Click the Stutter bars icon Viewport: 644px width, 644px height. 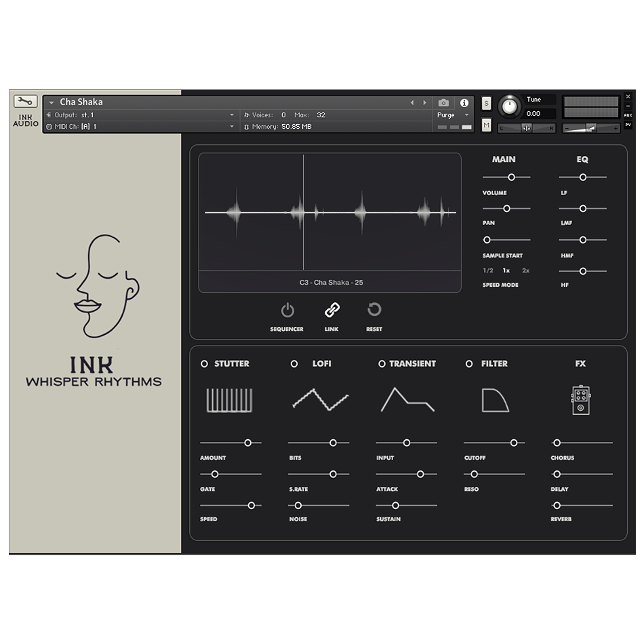(229, 400)
